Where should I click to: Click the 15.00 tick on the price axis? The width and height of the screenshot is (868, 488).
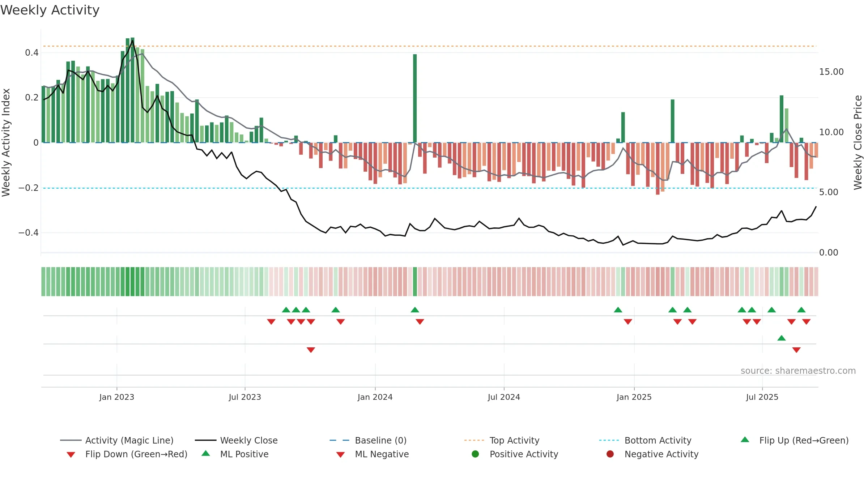click(831, 72)
